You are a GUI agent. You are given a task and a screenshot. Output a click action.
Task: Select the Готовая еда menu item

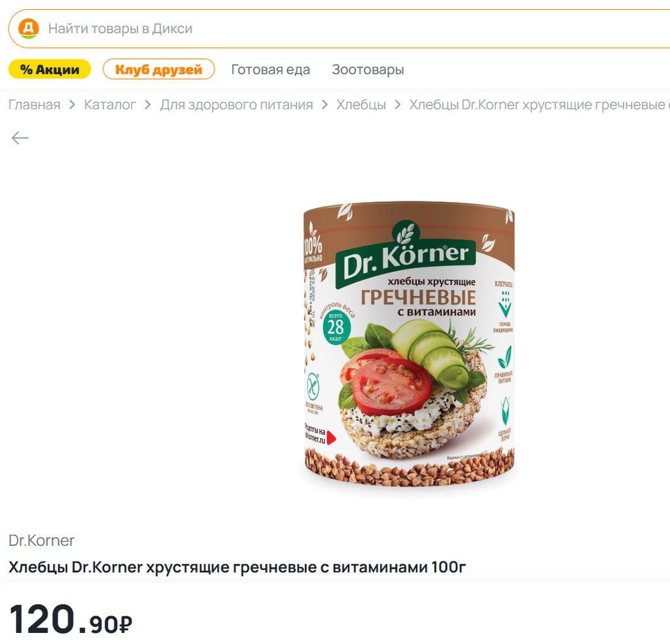click(x=270, y=70)
